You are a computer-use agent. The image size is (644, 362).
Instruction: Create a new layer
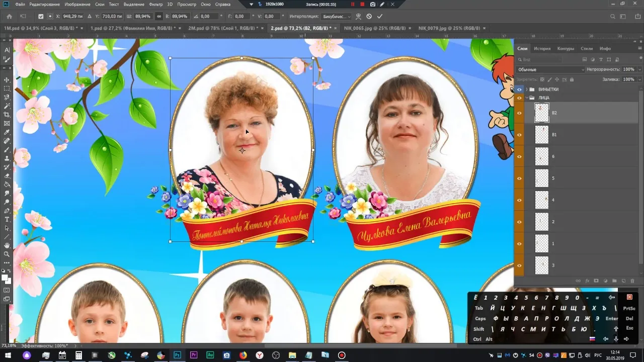623,281
